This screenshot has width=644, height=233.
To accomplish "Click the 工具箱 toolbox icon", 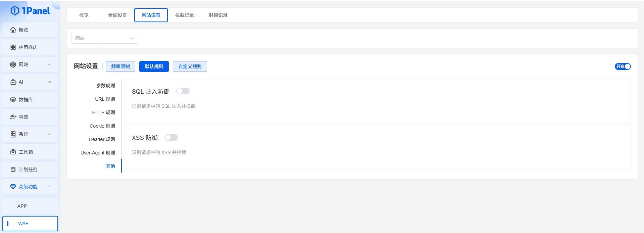I will (13, 152).
